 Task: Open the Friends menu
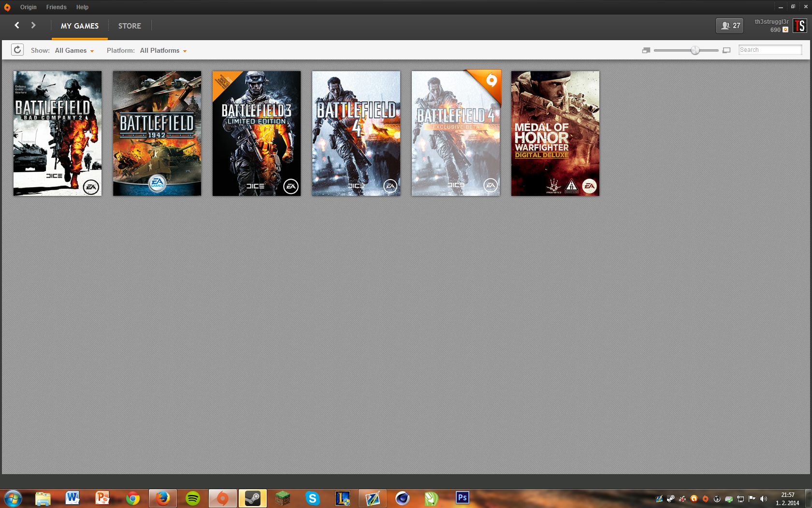coord(57,7)
